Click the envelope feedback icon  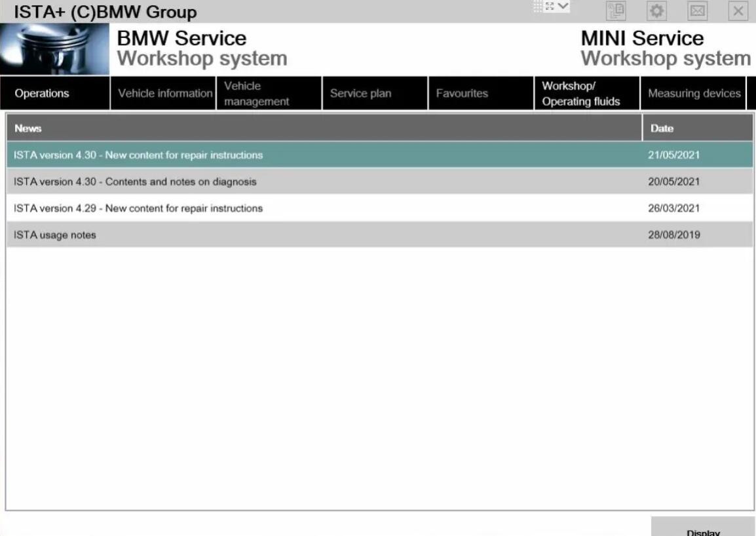[697, 10]
